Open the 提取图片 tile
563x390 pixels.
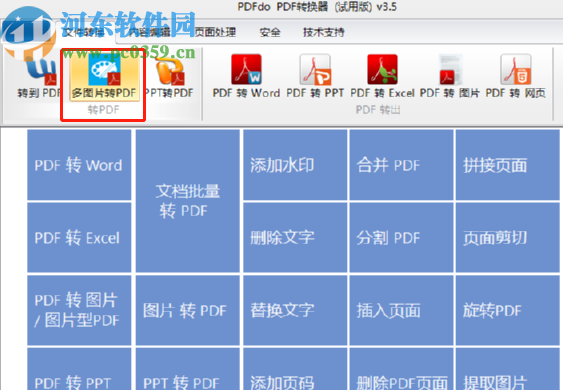tap(508, 369)
